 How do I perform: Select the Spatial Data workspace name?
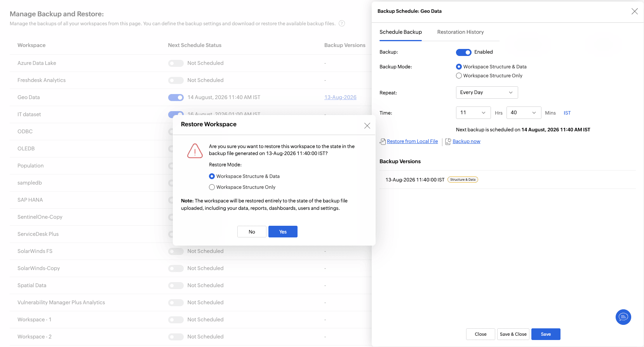(x=31, y=286)
